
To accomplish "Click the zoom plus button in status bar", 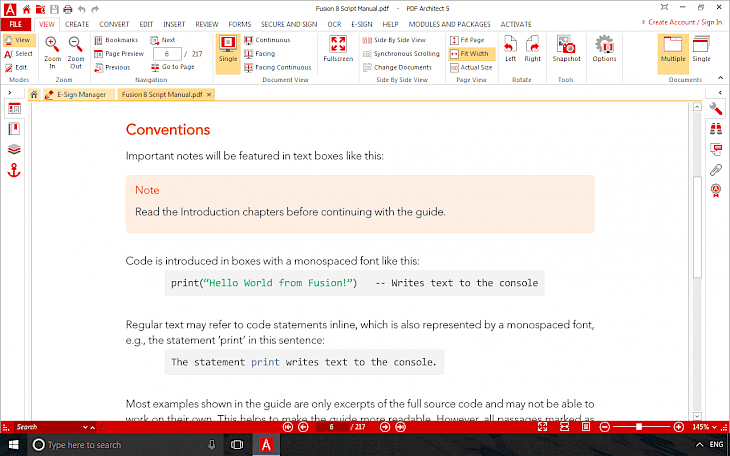I will point(679,427).
